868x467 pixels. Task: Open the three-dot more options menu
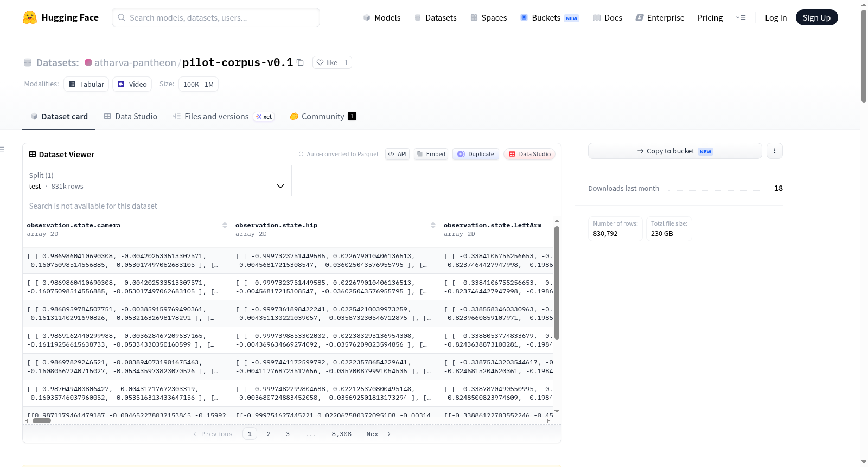point(775,151)
